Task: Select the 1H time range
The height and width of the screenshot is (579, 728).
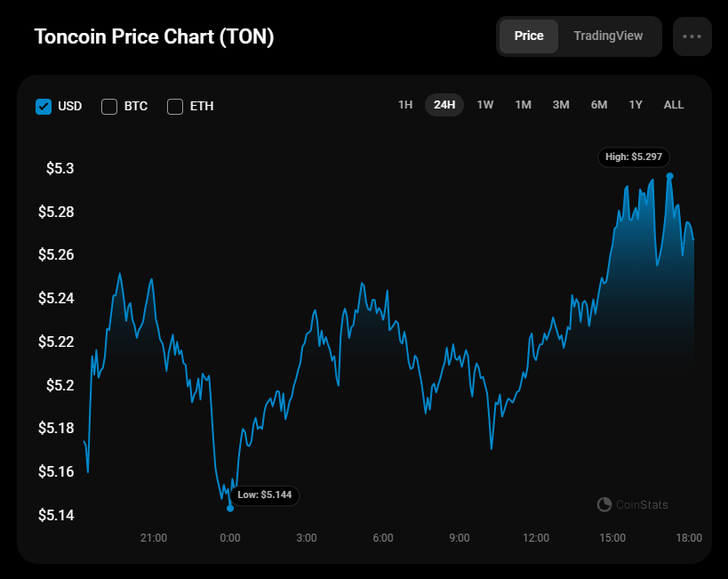Action: point(405,105)
